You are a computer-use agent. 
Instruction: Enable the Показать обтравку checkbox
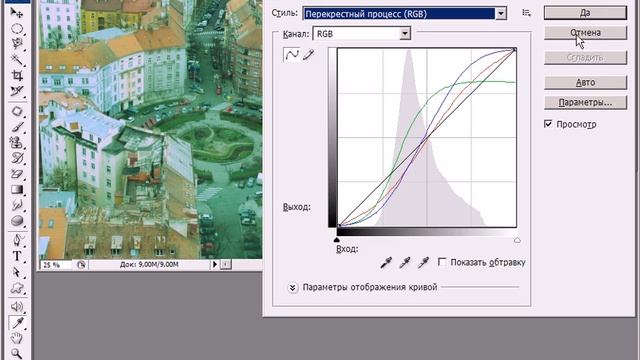coord(442,262)
